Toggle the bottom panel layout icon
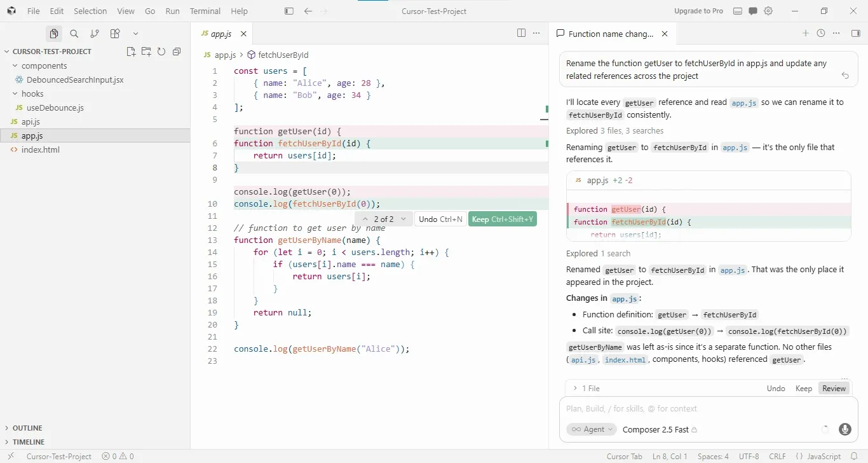The width and height of the screenshot is (868, 463). (x=737, y=11)
